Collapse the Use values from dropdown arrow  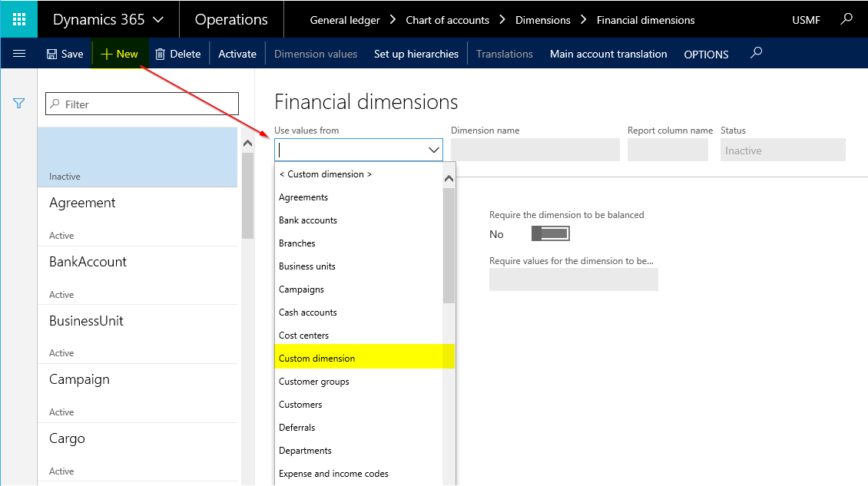point(433,150)
